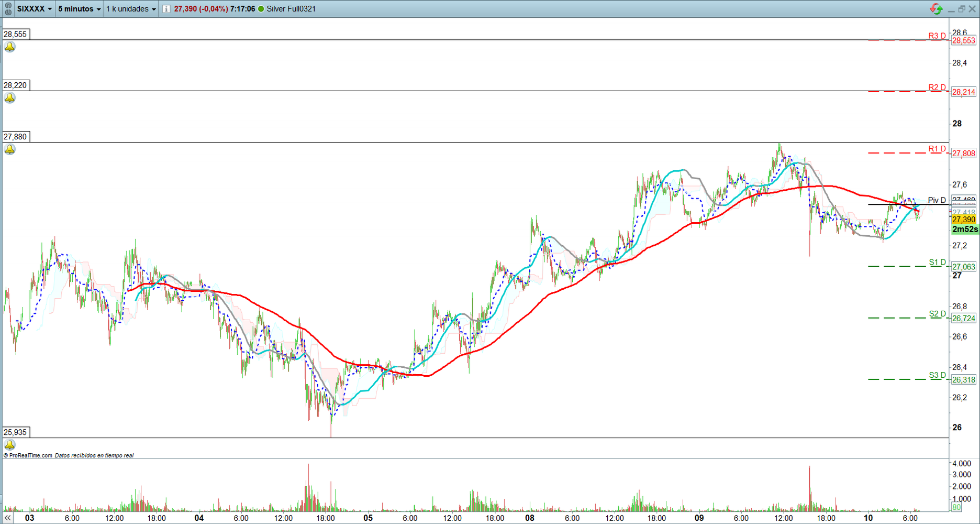Click the 7:17:06 clock time
This screenshot has height=524, width=980.
point(243,9)
